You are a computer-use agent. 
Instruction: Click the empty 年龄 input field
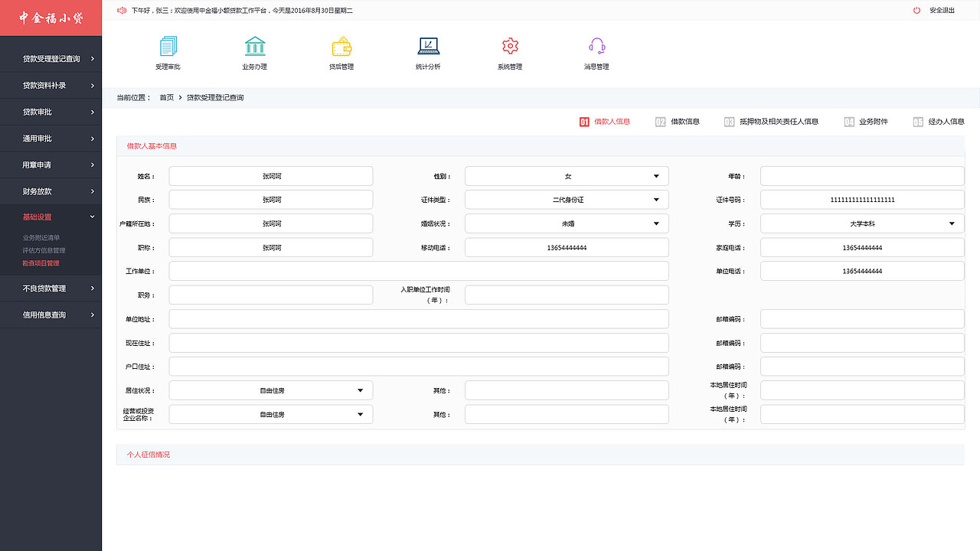[x=862, y=176]
